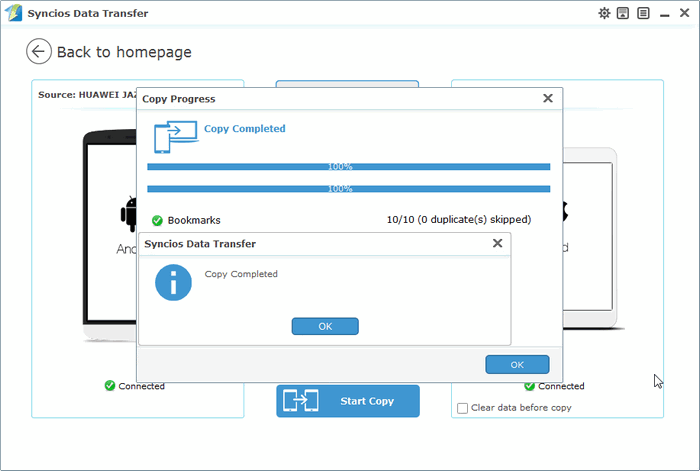Click the source device Connected check icon
This screenshot has height=471, width=700.
[x=110, y=386]
